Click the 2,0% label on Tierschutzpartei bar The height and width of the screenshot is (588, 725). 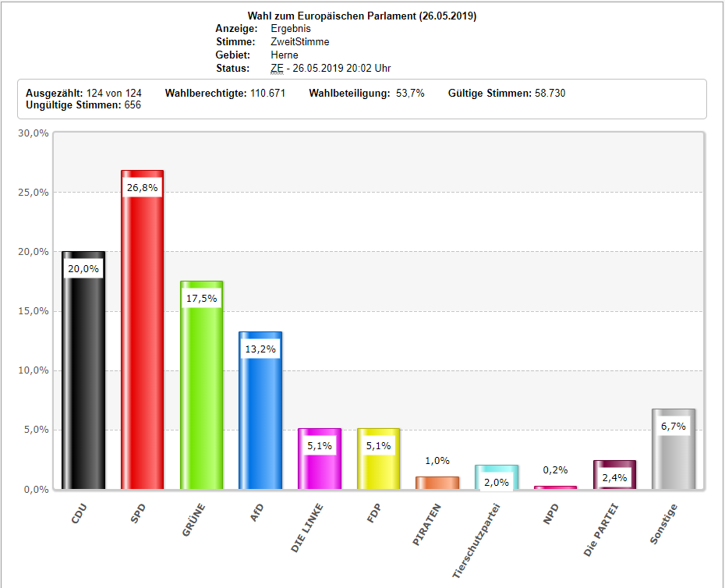497,482
